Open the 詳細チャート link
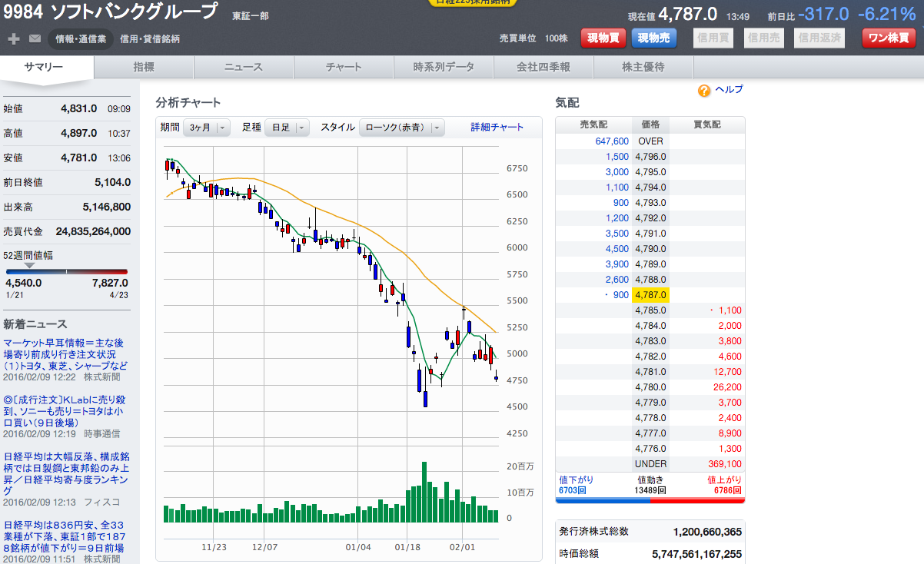 [x=497, y=128]
